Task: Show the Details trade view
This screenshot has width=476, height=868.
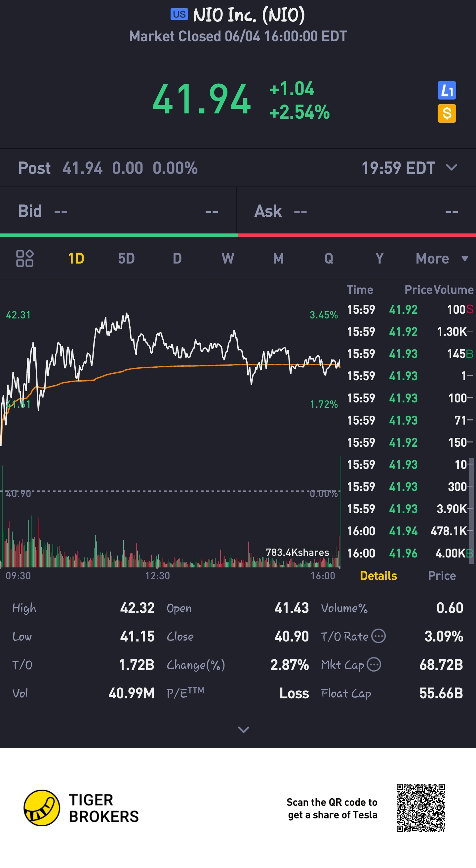Action: click(378, 576)
